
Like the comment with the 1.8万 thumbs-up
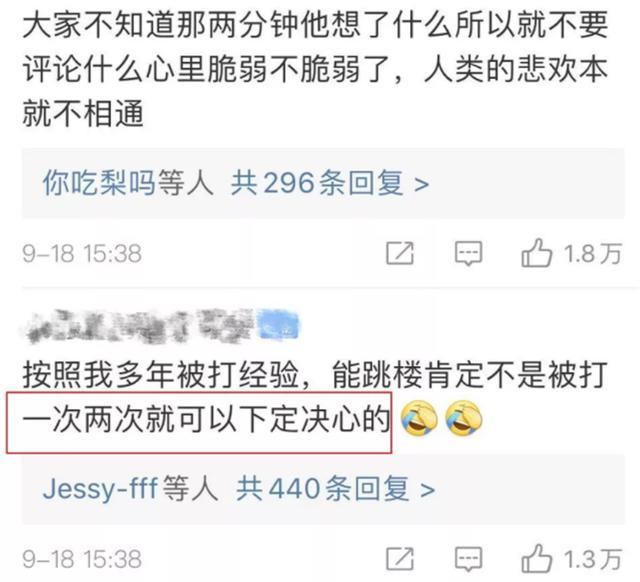536,253
